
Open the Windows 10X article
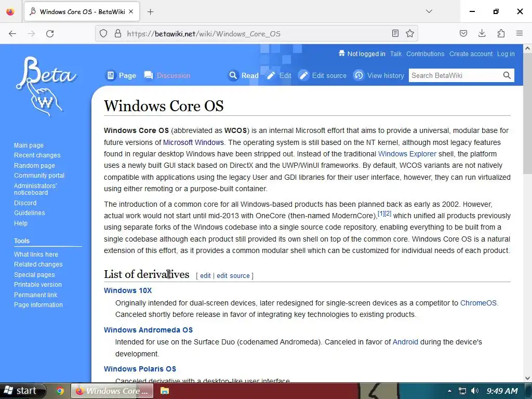(x=128, y=290)
